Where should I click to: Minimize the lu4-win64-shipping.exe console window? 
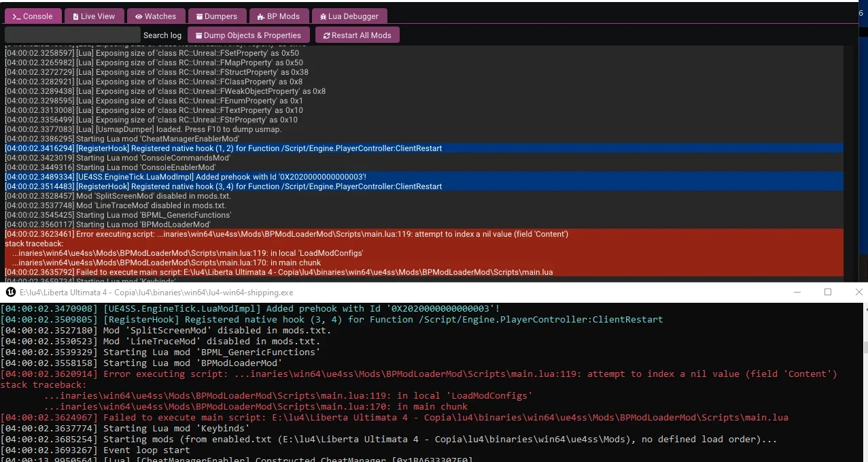click(797, 292)
